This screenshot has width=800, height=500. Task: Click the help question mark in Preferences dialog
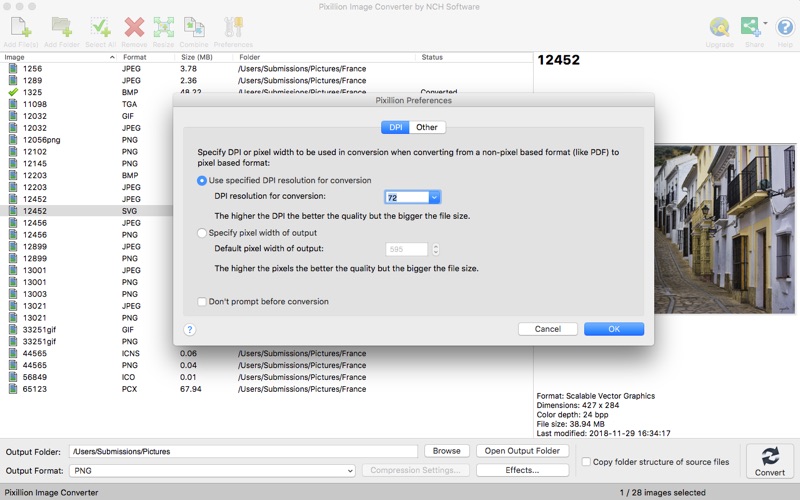click(189, 330)
